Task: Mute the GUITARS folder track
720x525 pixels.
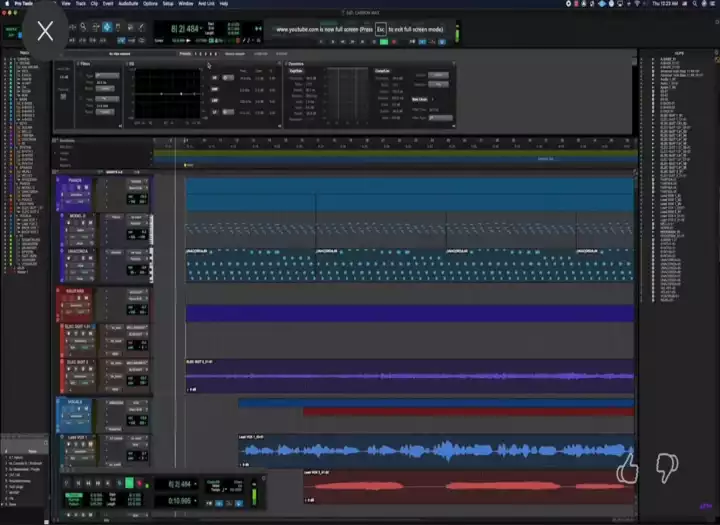Action: pos(86,298)
